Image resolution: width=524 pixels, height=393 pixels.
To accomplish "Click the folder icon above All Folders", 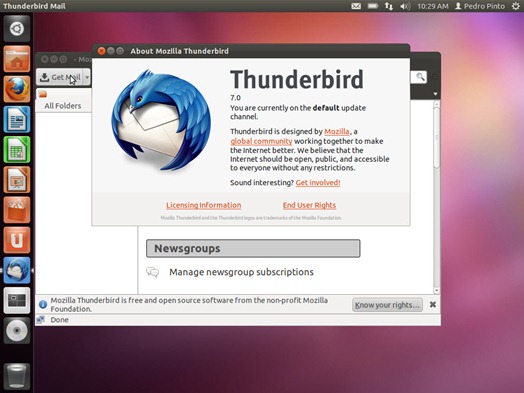I will click(x=42, y=94).
